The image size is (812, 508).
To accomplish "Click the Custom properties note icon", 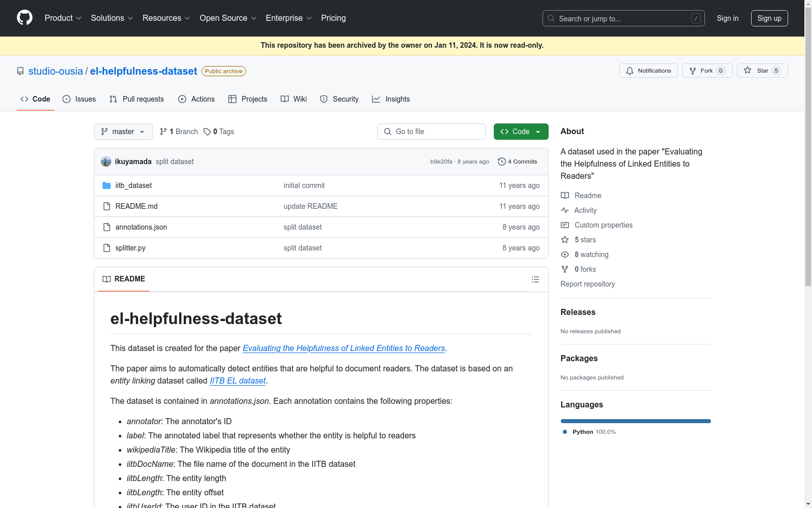I will tap(565, 225).
